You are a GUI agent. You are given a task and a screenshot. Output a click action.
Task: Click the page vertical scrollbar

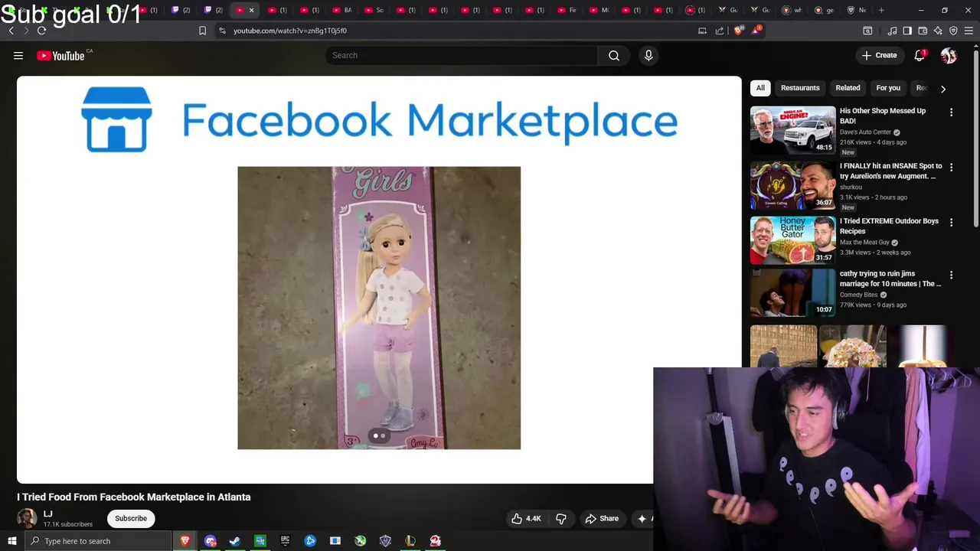[975, 138]
